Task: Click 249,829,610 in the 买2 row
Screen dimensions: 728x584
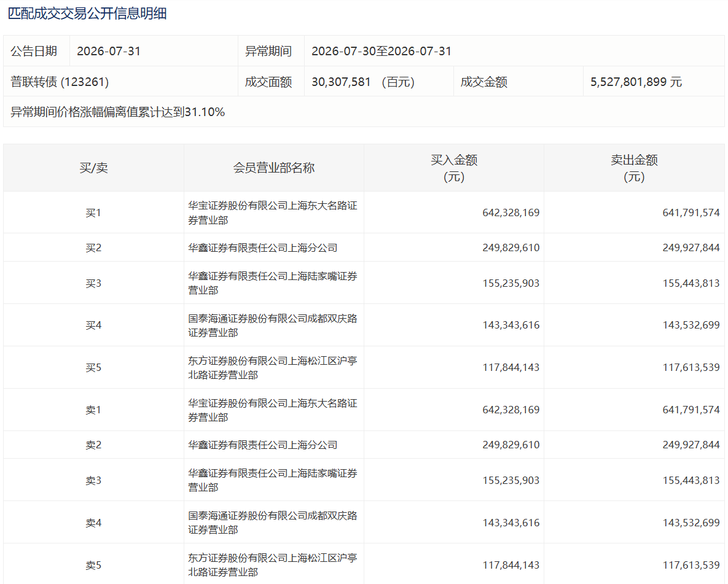Action: coord(511,247)
